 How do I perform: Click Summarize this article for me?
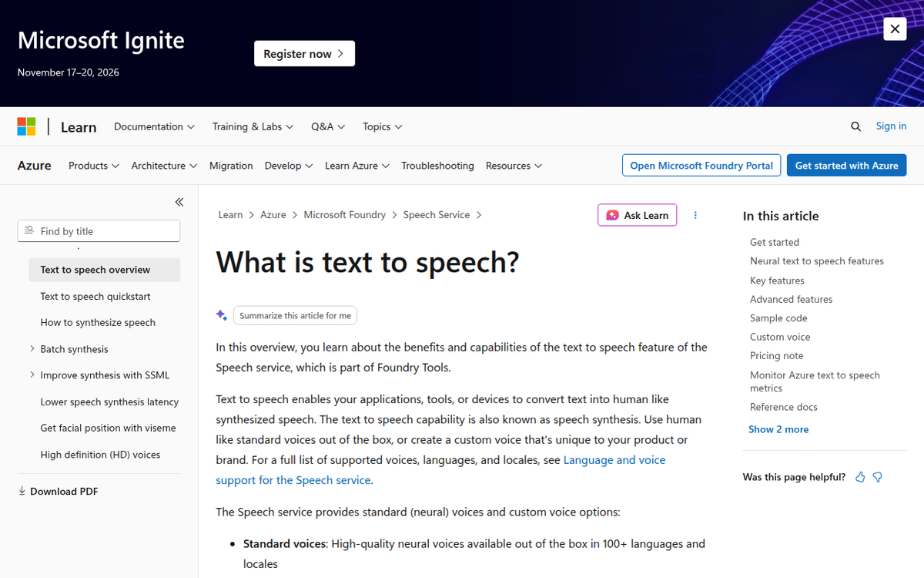[295, 315]
